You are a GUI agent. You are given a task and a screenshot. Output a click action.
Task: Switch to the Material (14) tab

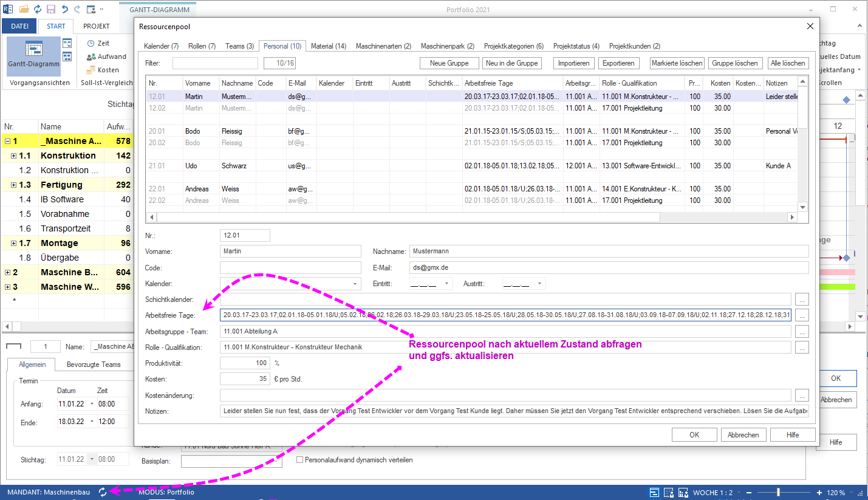328,46
